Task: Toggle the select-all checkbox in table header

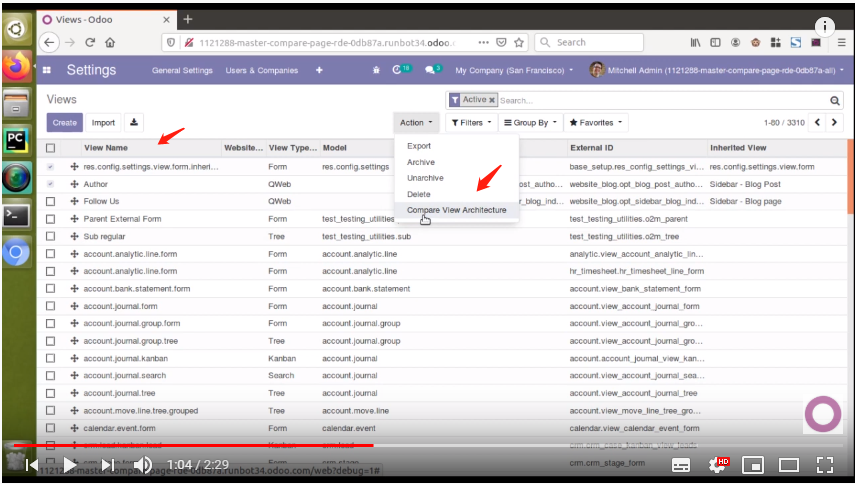Action: click(x=51, y=148)
